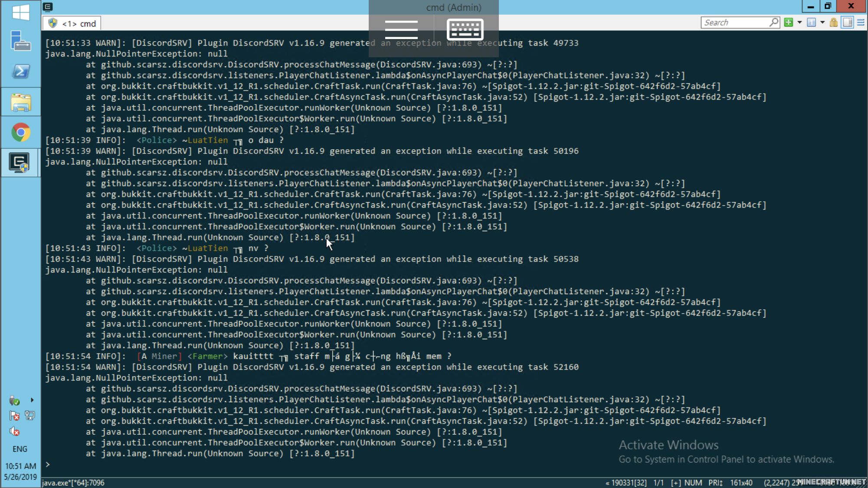The height and width of the screenshot is (488, 868).
Task: Show the on-screen keyboard from overlay
Action: (465, 29)
